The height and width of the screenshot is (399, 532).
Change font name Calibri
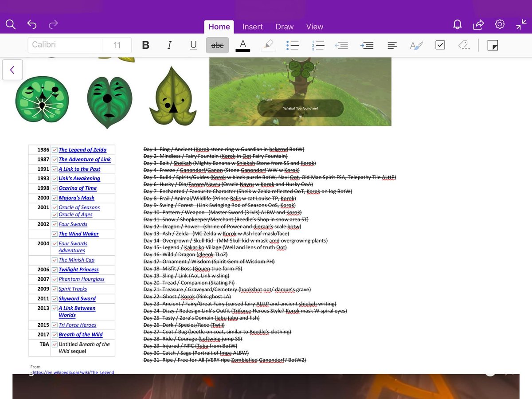coord(65,45)
